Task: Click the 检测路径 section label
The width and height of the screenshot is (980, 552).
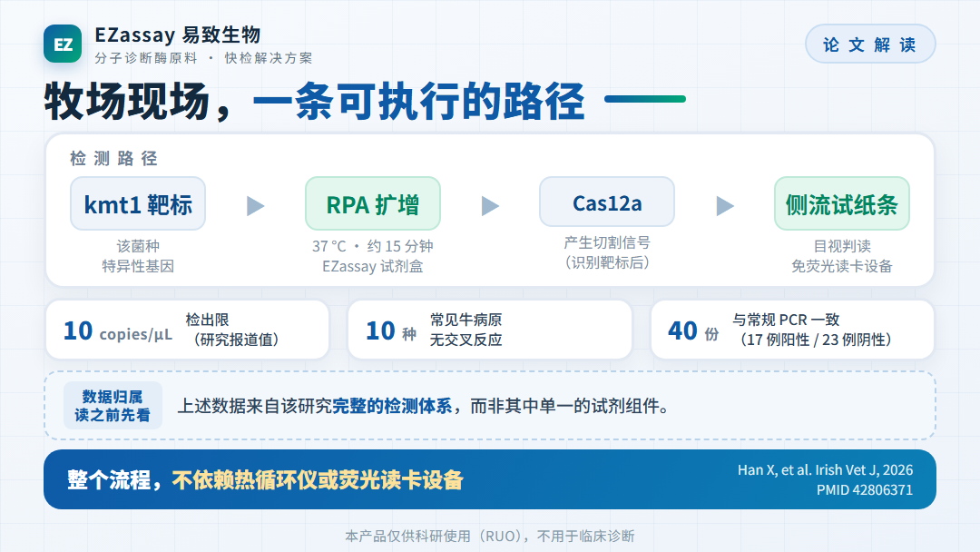Action: [113, 159]
